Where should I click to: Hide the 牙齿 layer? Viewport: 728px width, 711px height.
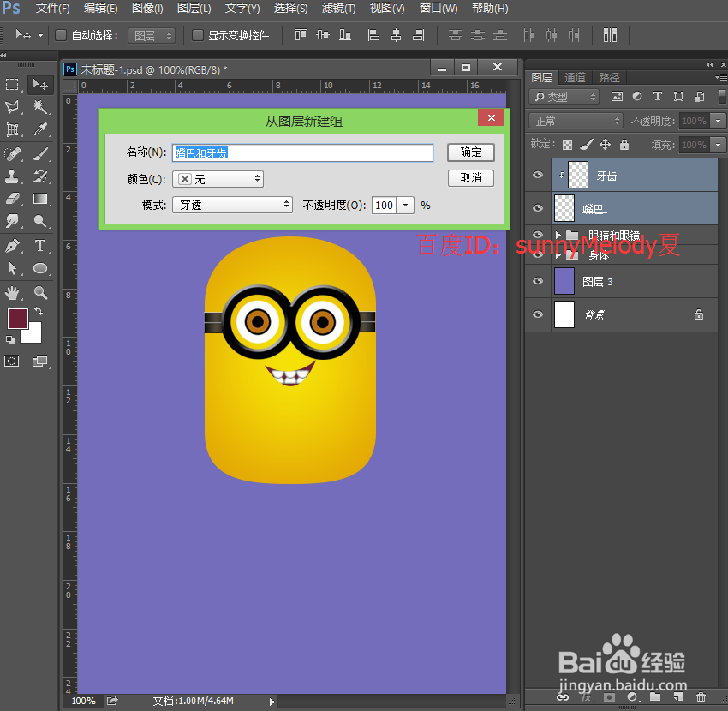pyautogui.click(x=538, y=175)
